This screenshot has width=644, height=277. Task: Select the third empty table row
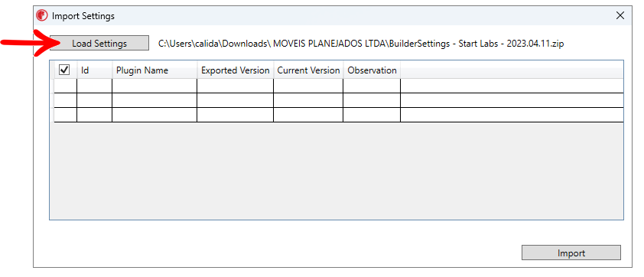[x=339, y=115]
